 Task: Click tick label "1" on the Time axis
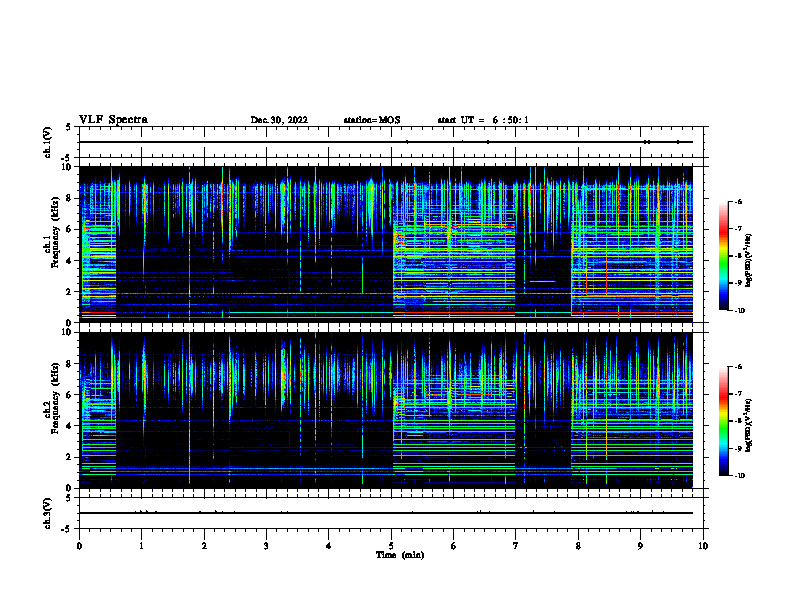click(x=141, y=546)
